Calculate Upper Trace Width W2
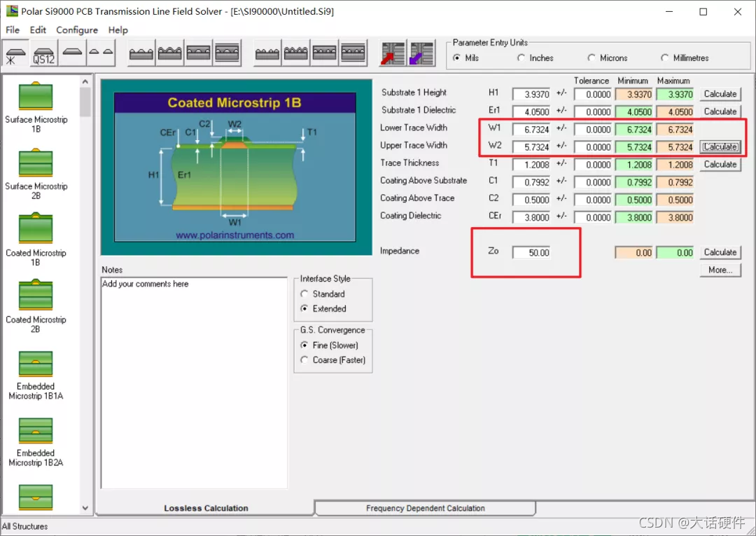This screenshot has width=756, height=536. pyautogui.click(x=720, y=146)
